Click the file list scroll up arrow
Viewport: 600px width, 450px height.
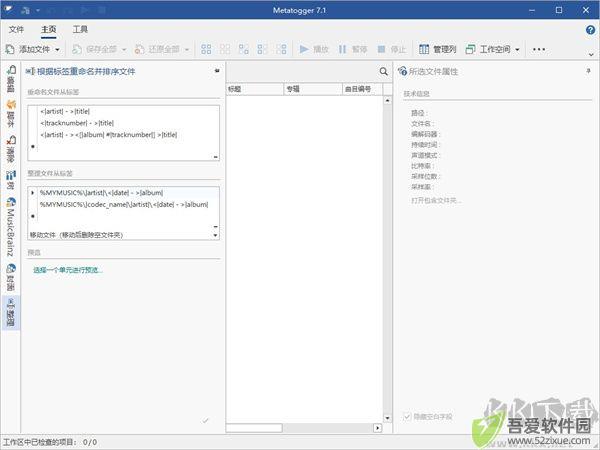pyautogui.click(x=388, y=100)
